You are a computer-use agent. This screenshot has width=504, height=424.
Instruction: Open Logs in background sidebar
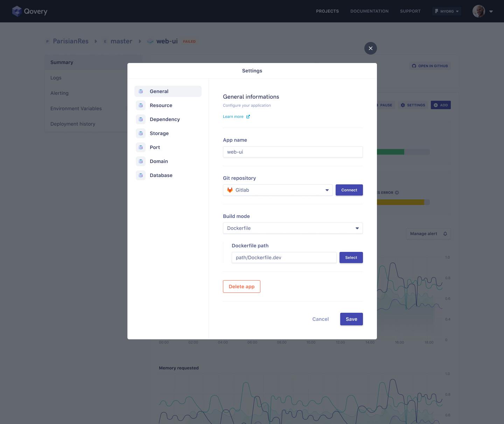coord(86,78)
